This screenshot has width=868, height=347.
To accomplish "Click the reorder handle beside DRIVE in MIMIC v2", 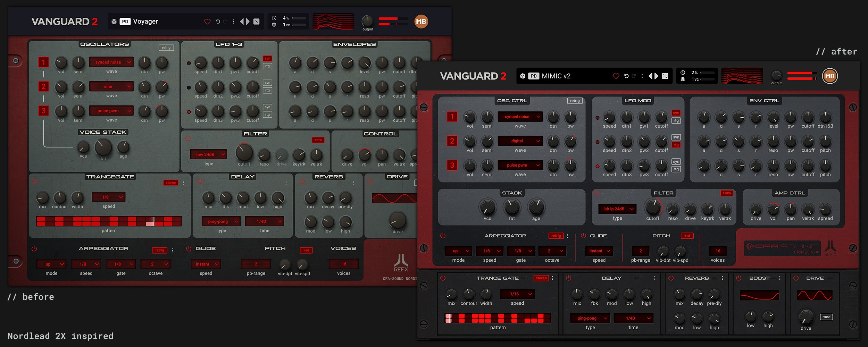I will click(831, 278).
